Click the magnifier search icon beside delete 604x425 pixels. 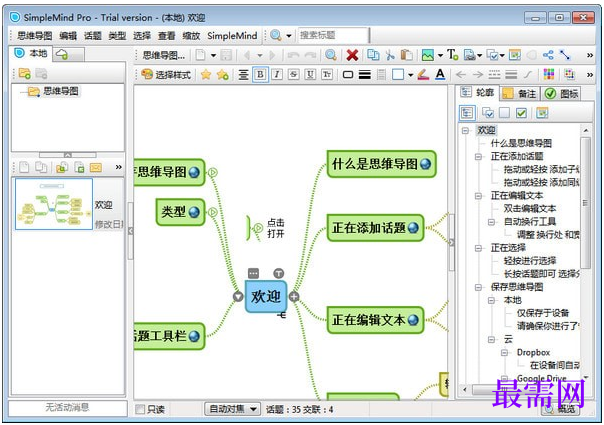[331, 55]
